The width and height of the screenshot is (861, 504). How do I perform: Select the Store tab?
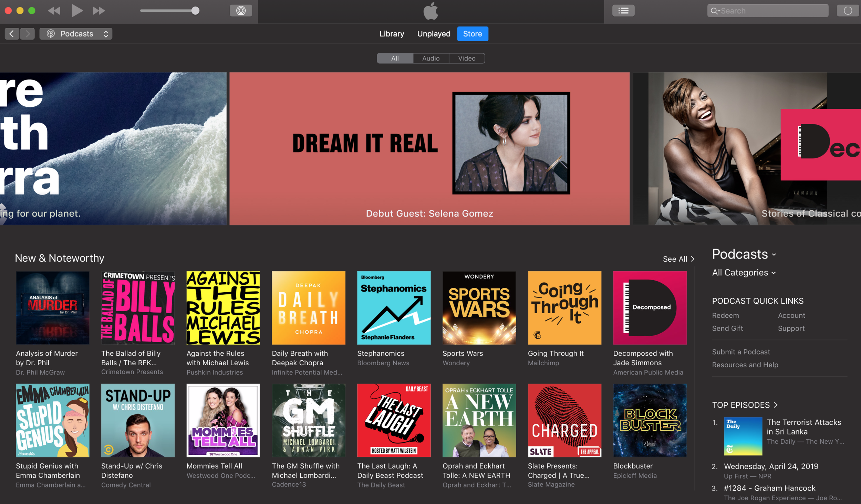pyautogui.click(x=473, y=34)
